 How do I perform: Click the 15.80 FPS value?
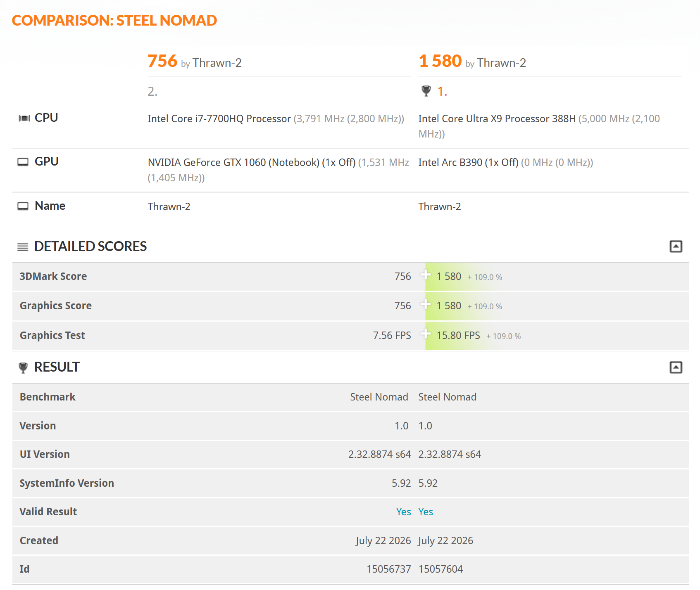(x=458, y=336)
